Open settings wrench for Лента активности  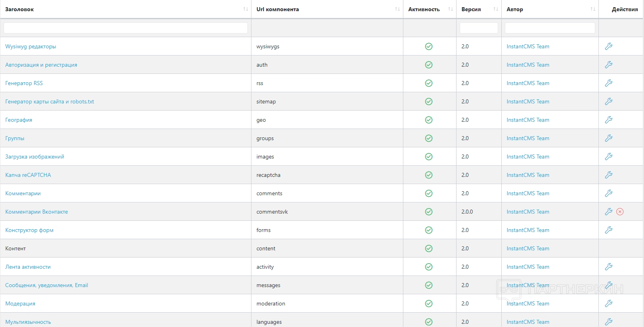click(608, 267)
